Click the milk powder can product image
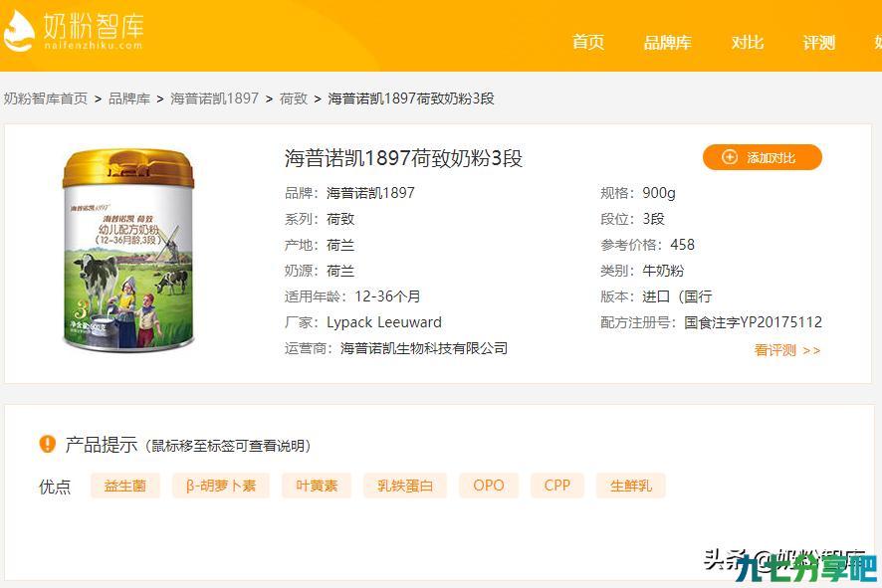The image size is (882, 588). coord(128,250)
